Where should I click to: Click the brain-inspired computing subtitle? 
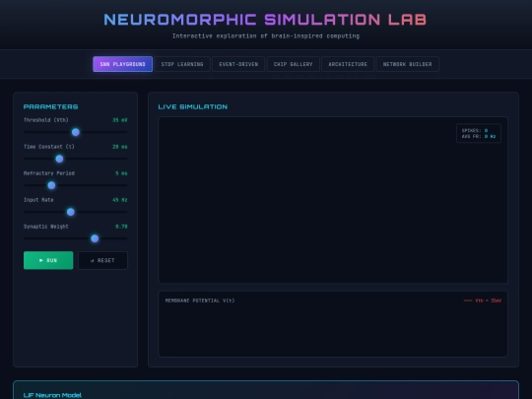pos(266,36)
